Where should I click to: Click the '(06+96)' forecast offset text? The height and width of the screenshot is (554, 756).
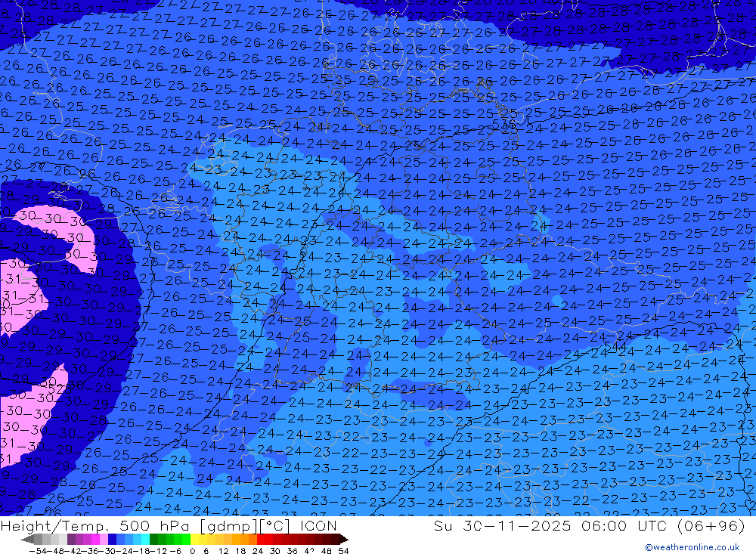click(x=711, y=525)
